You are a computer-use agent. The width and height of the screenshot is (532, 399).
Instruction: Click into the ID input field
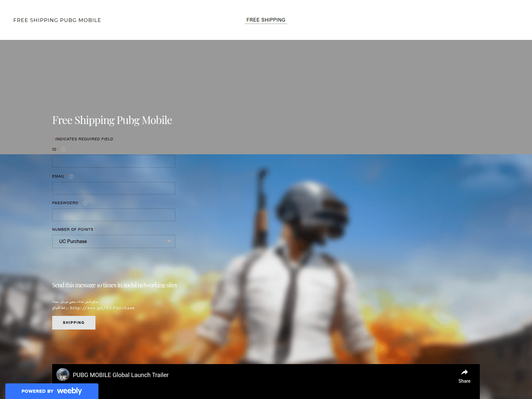pos(114,161)
